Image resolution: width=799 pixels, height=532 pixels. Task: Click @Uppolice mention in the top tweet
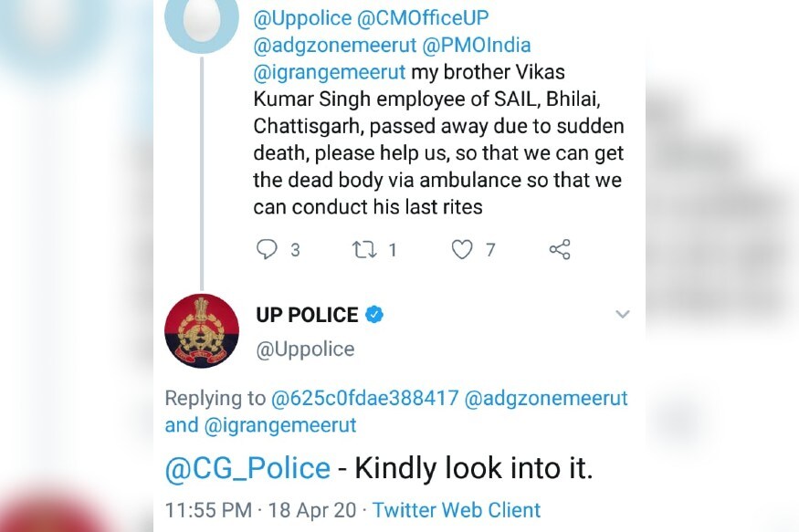click(302, 18)
